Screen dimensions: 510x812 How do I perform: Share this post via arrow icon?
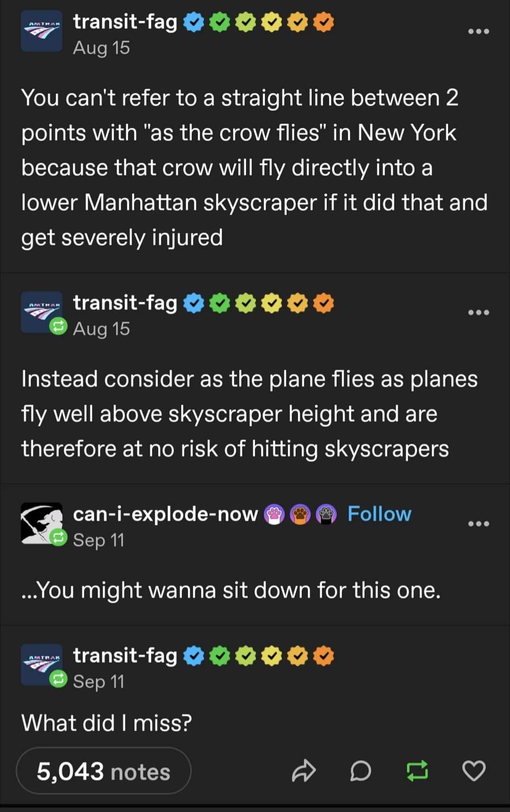click(303, 770)
